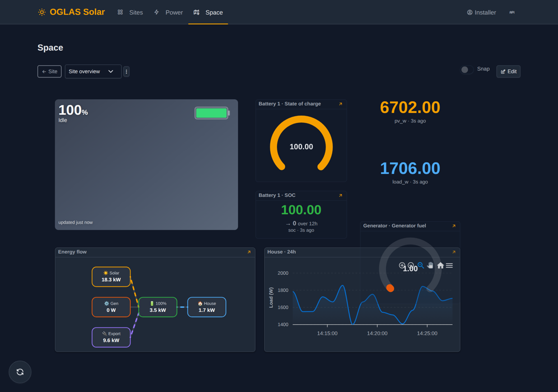Toggle the Snap switch
The image size is (558, 392).
click(x=467, y=70)
